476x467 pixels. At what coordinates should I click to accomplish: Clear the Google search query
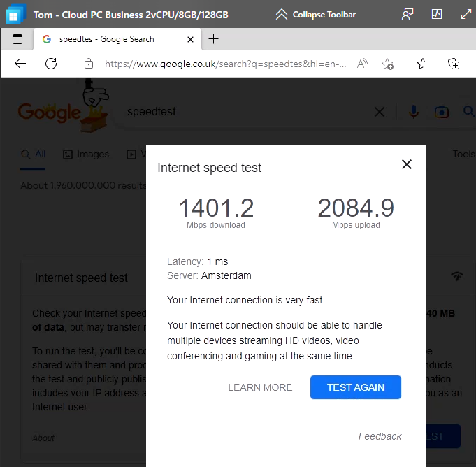380,112
